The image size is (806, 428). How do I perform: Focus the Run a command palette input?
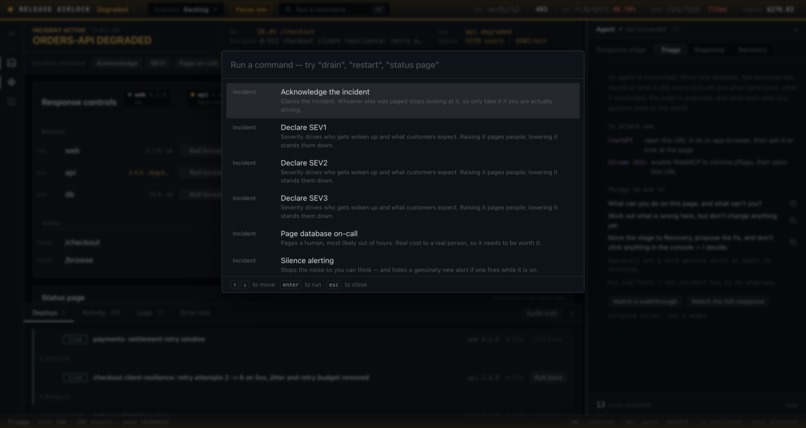[402, 65]
